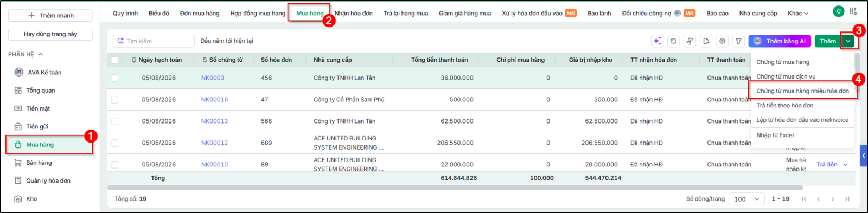The width and height of the screenshot is (868, 213).
Task: Click the blue side panel collapse arrow
Action: (864, 156)
